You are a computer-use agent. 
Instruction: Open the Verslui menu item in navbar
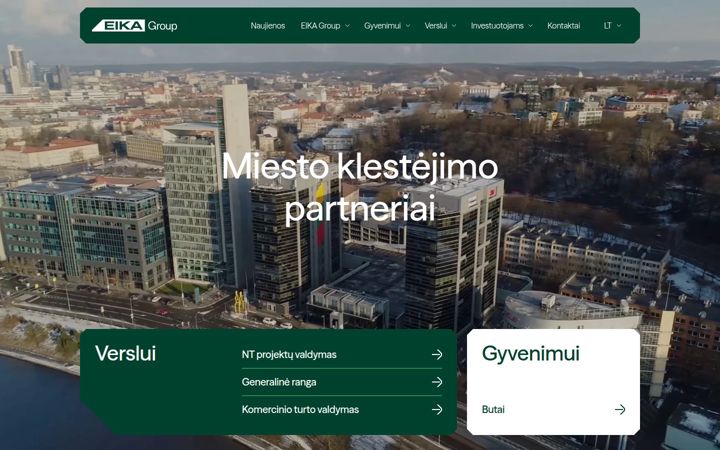pyautogui.click(x=436, y=26)
